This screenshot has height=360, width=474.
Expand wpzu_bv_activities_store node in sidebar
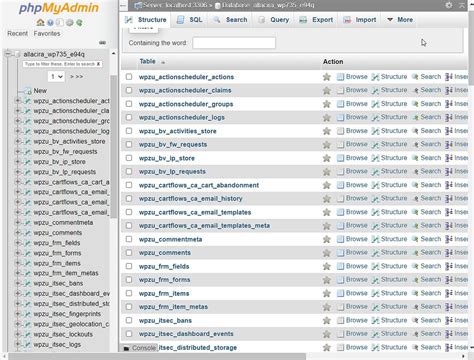click(x=18, y=141)
